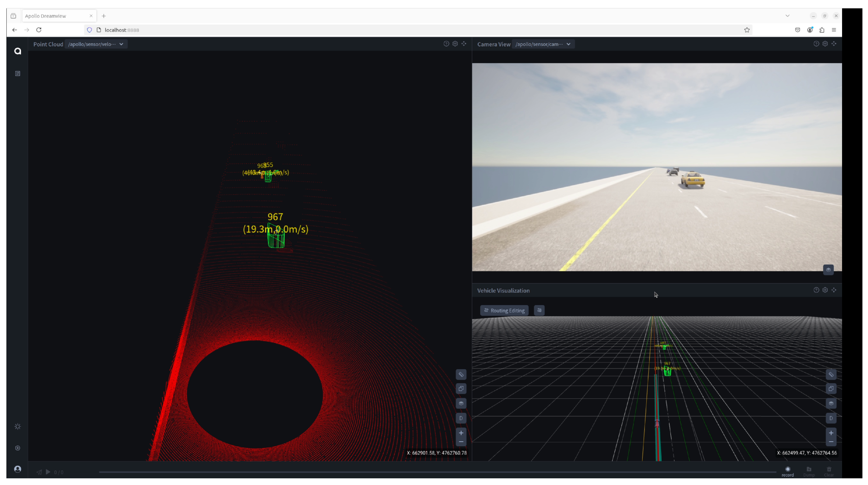Image resolution: width=868 pixels, height=485 pixels.
Task: Zoom in on Vehicle Visualization
Action: (x=831, y=433)
